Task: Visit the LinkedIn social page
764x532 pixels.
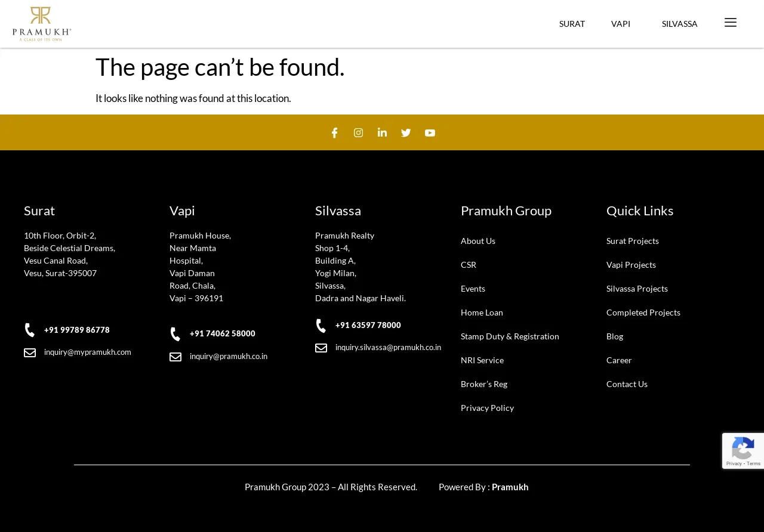Action: coord(382,132)
